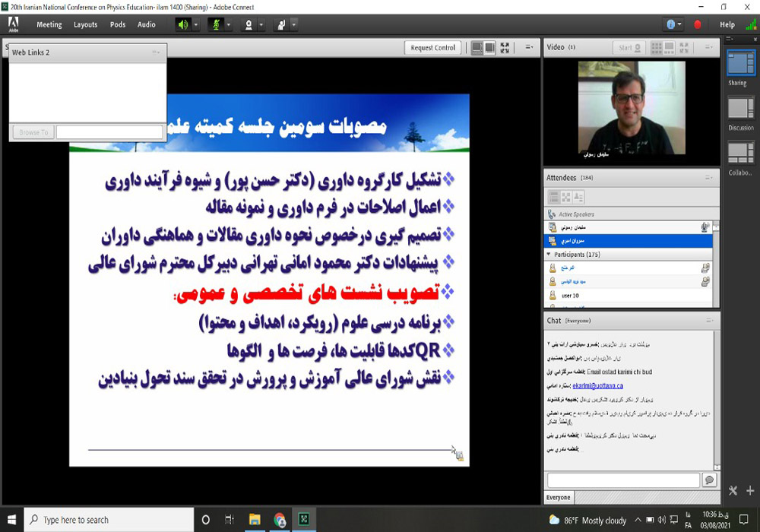Image resolution: width=760 pixels, height=532 pixels.
Task: Toggle the webcam icon in toolbar
Action: coord(248,24)
